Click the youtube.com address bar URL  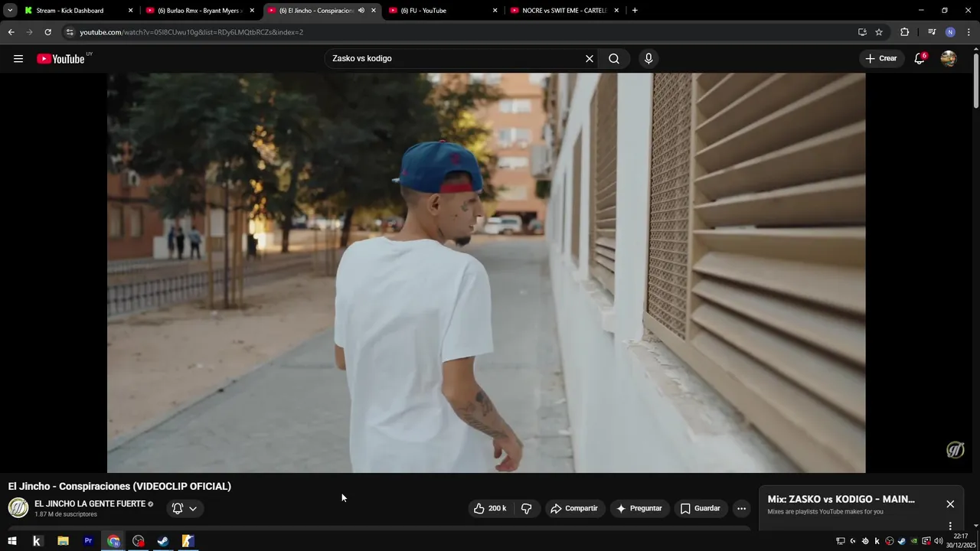point(191,32)
